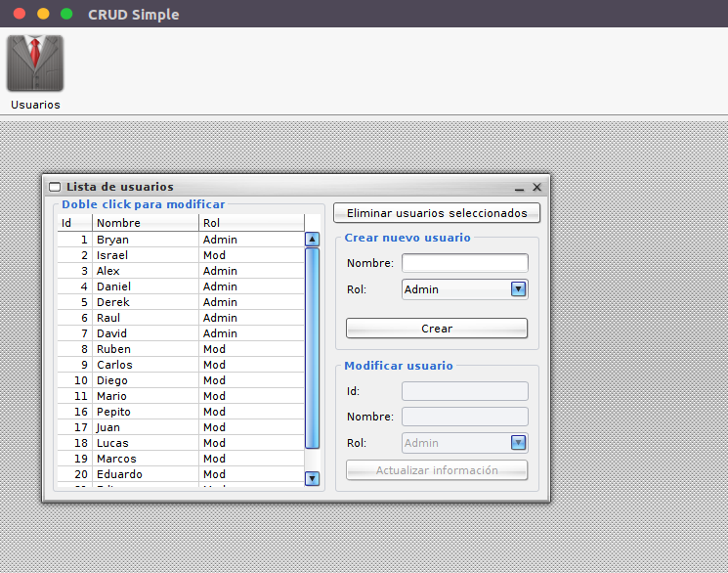The height and width of the screenshot is (573, 728).
Task: Select the Pepito row name cell
Action: [x=146, y=412]
